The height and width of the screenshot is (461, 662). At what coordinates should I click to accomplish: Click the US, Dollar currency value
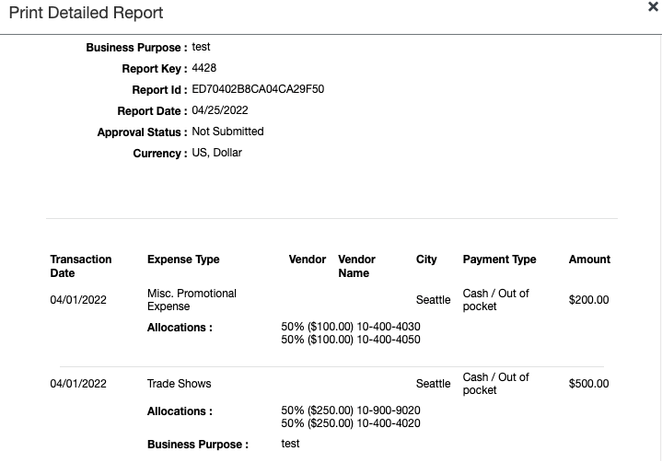[x=217, y=152]
